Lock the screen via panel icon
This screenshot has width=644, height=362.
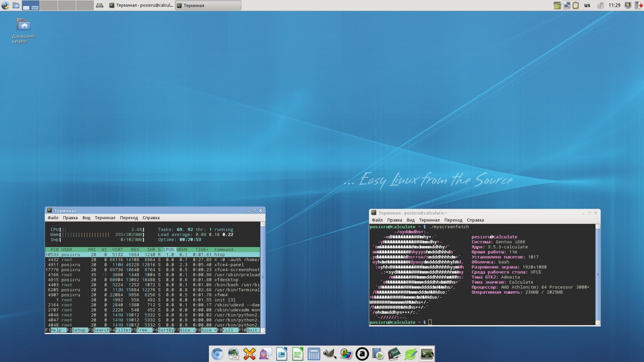tap(628, 6)
